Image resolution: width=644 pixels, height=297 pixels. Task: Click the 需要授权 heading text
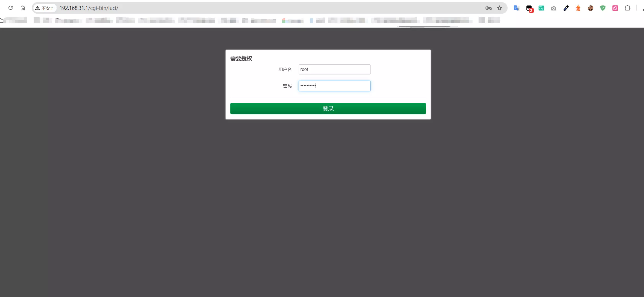pyautogui.click(x=241, y=58)
